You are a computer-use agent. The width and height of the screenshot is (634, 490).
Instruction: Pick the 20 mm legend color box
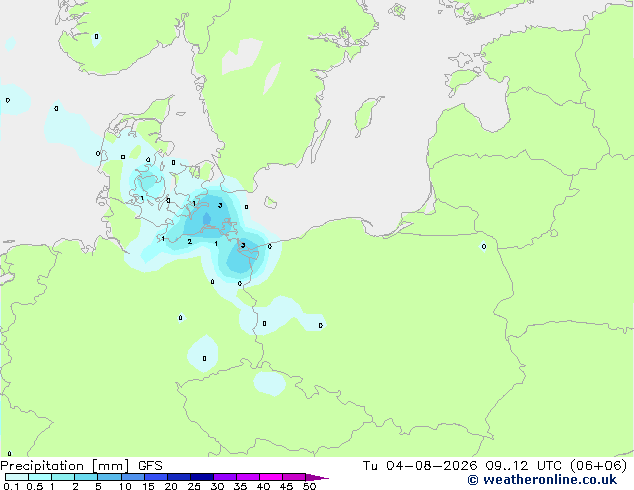click(178, 477)
